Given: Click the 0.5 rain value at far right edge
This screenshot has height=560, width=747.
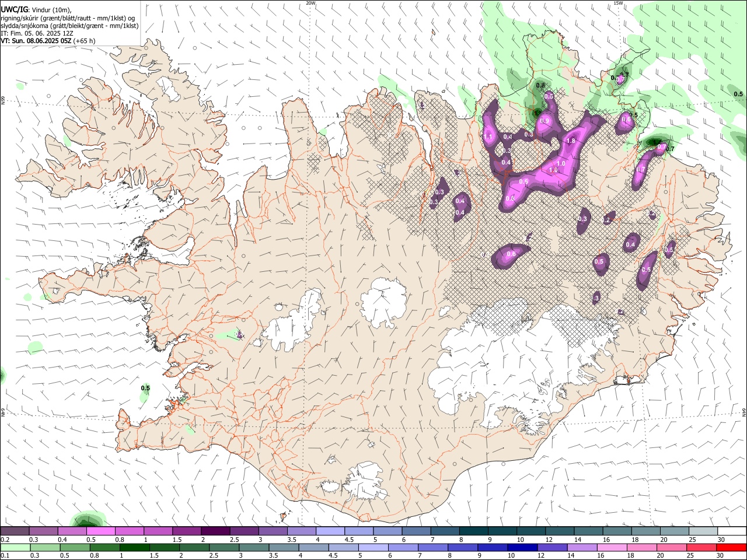Looking at the screenshot, I should pyautogui.click(x=738, y=94).
